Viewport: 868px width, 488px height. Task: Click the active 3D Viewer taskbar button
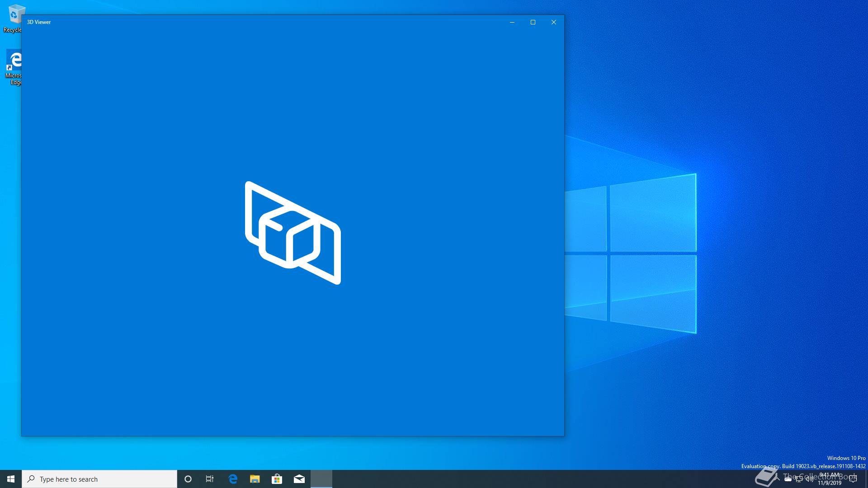[x=321, y=479]
